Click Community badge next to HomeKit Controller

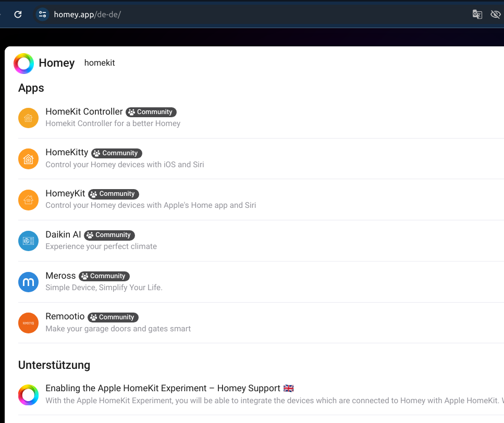click(x=151, y=112)
